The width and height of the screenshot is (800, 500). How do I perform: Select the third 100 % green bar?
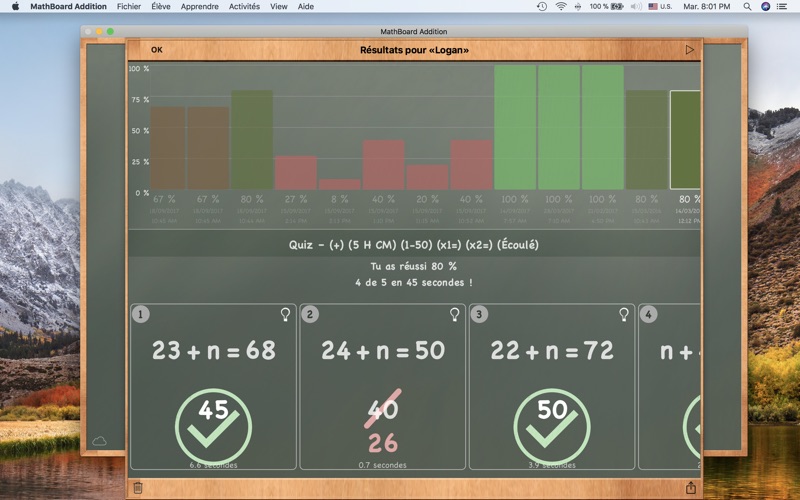pos(603,127)
